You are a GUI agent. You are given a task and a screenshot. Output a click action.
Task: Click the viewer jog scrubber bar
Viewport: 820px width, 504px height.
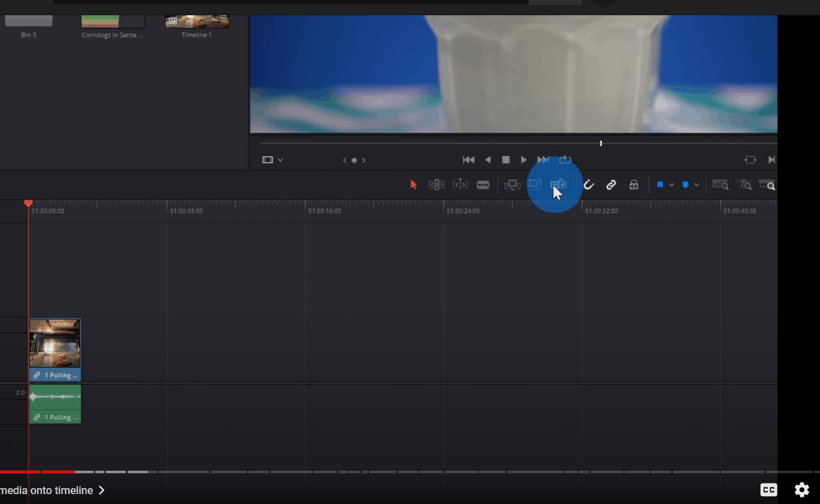[x=519, y=144]
